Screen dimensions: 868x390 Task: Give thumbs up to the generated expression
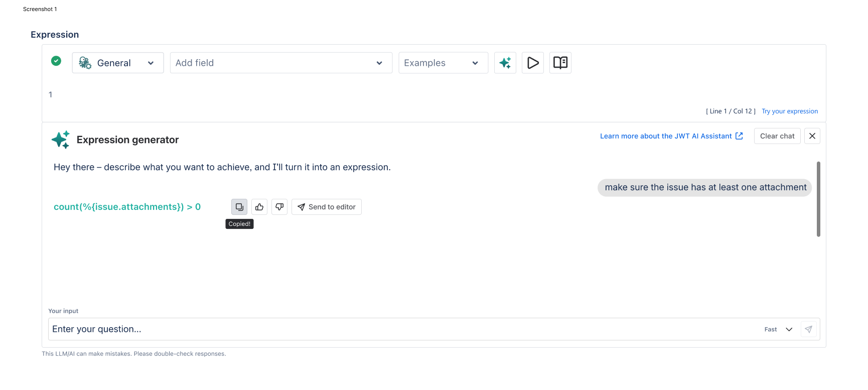[x=259, y=207]
